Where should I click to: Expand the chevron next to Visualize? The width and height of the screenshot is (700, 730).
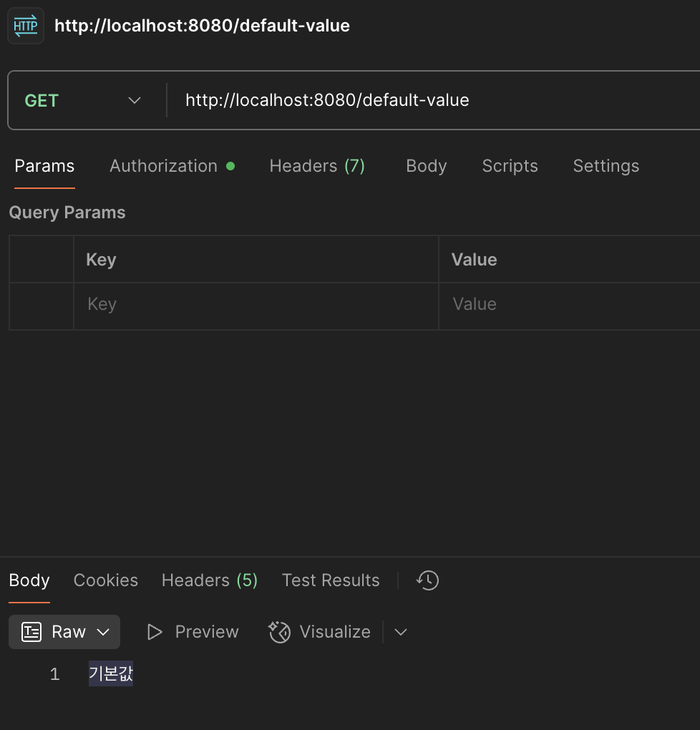pos(401,632)
